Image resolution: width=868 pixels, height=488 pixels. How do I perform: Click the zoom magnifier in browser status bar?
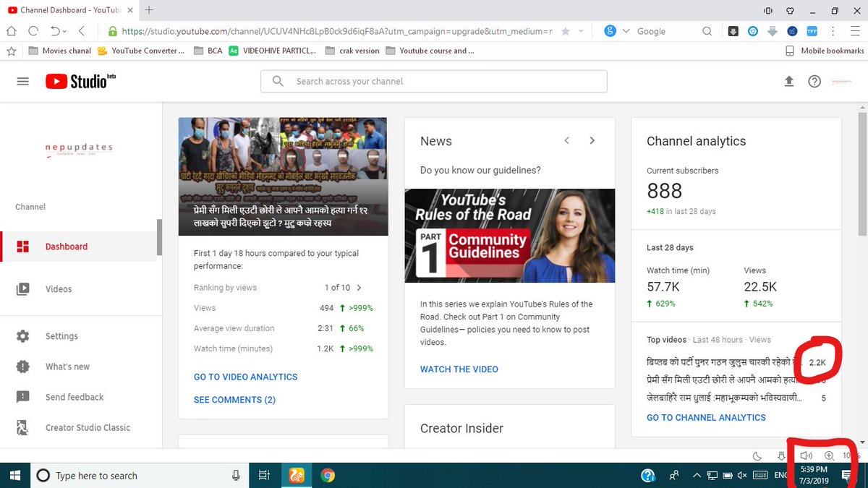[830, 455]
